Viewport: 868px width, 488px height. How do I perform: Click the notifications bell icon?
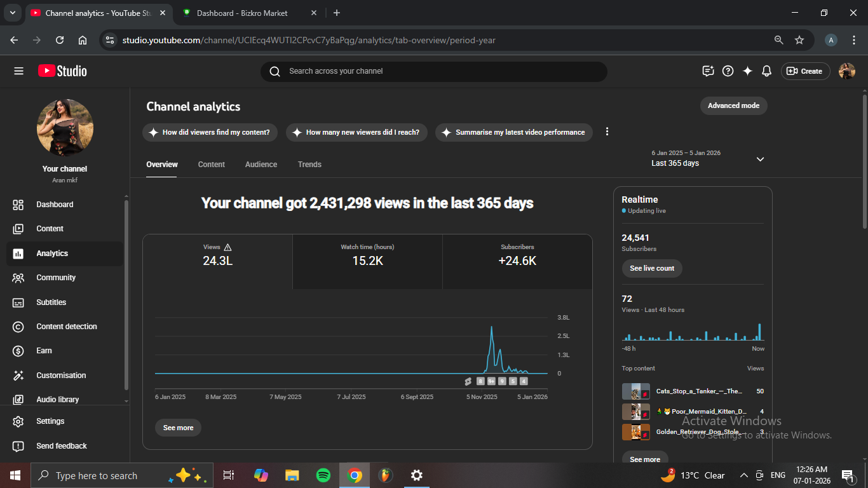coord(767,71)
